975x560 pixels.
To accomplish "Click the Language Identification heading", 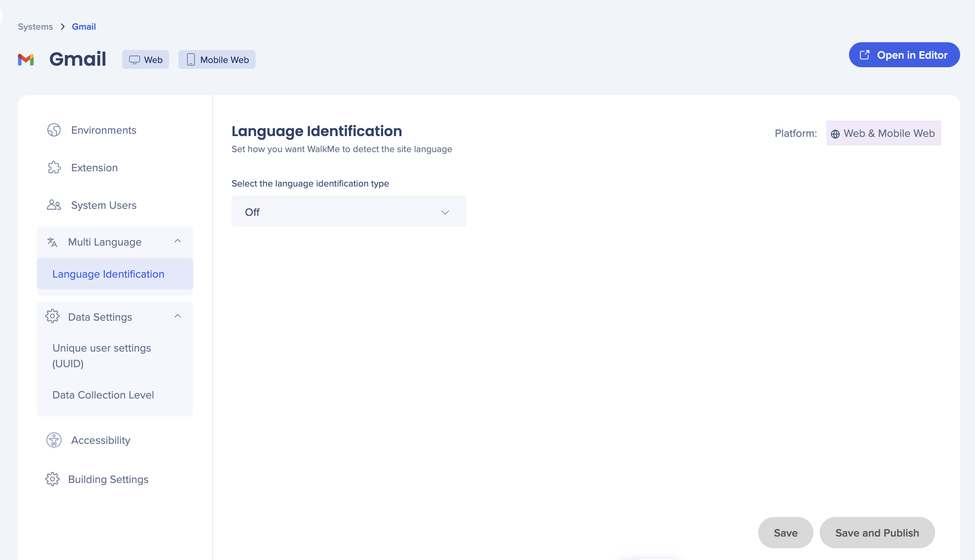I will [x=317, y=131].
